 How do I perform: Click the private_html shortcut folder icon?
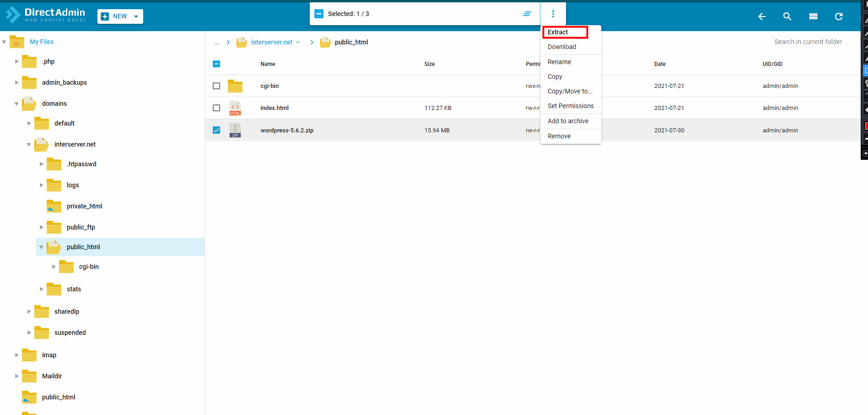54,206
